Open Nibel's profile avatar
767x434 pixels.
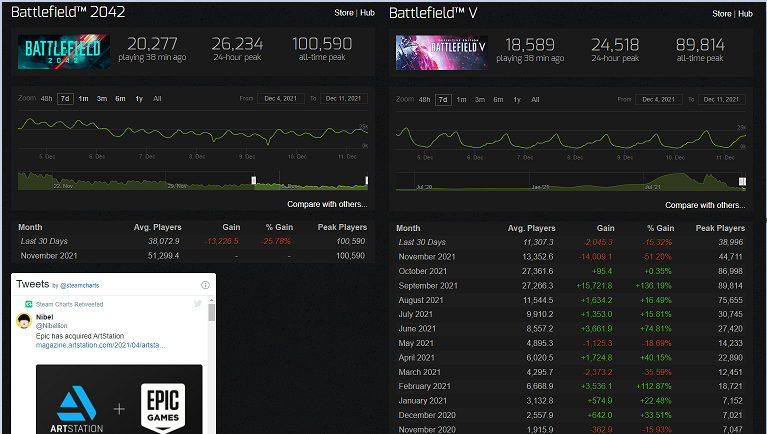pos(24,321)
